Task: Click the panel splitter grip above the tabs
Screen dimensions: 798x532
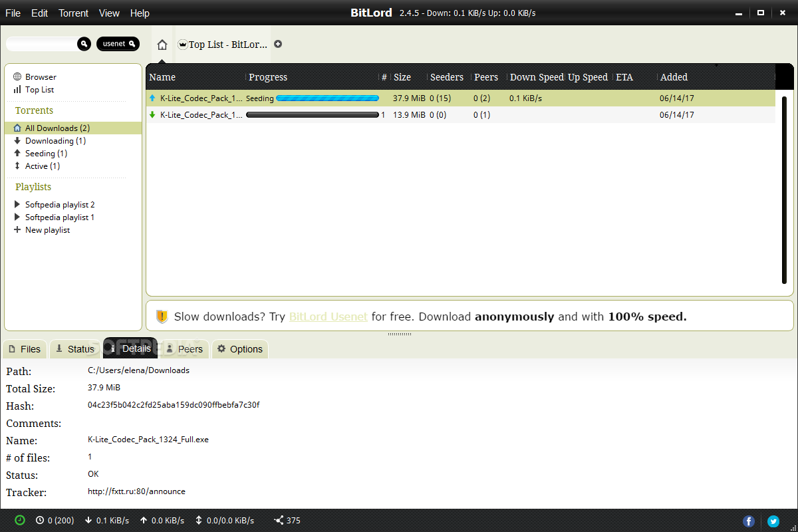Action: coord(399,334)
